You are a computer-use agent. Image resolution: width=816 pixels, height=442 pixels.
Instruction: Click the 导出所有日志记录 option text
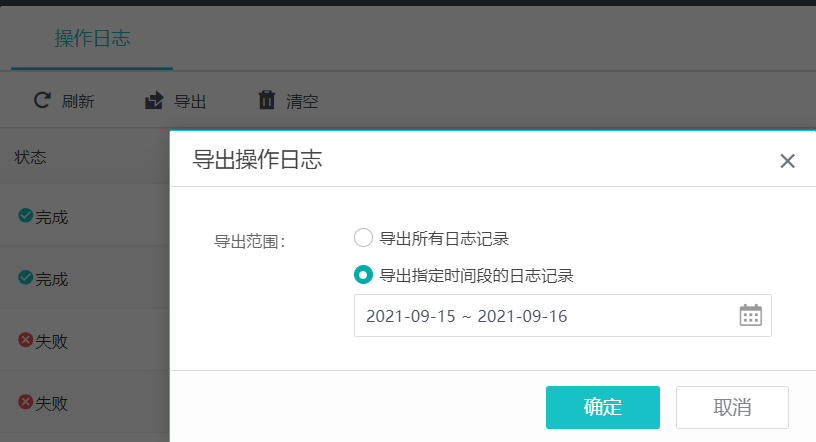444,238
